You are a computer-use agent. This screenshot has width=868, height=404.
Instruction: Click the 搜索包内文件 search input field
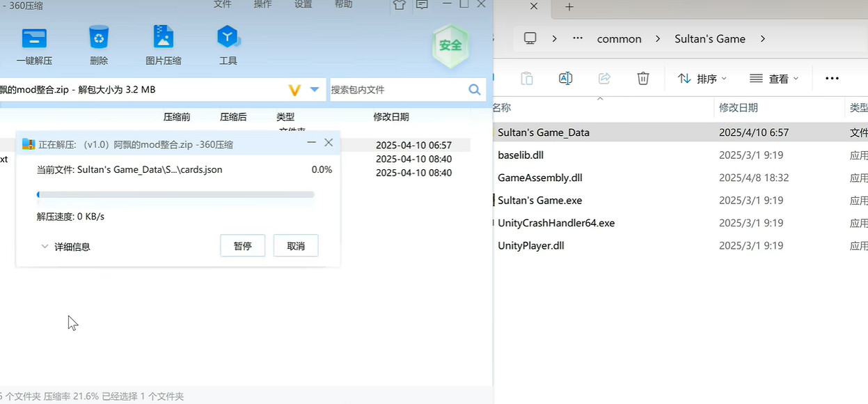pyautogui.click(x=397, y=89)
